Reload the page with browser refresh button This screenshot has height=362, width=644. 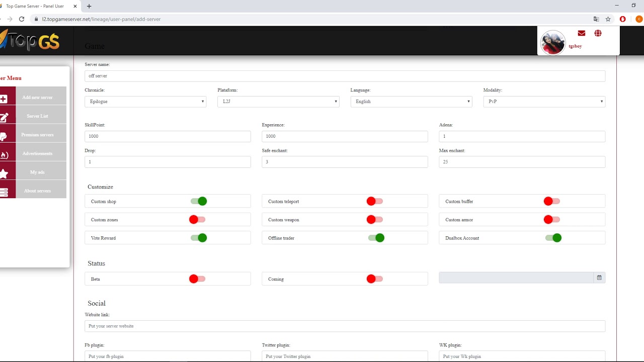(22, 19)
